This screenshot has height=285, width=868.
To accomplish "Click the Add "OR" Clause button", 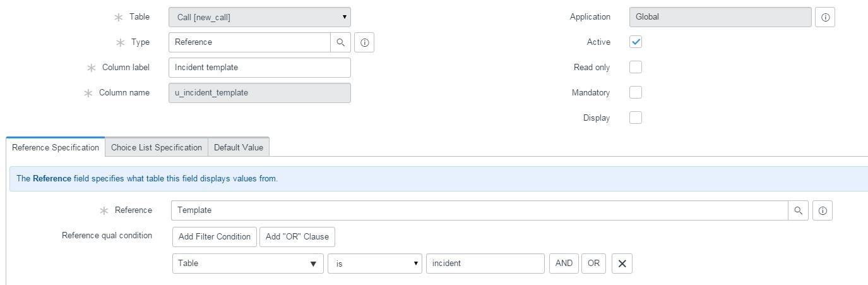I will tap(297, 236).
